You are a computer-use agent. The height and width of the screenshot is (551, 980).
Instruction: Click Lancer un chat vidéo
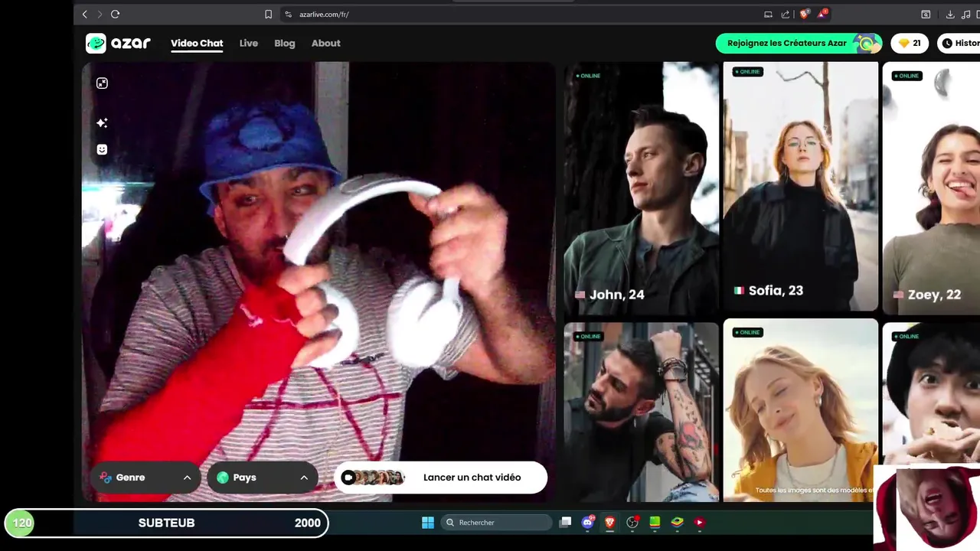[441, 478]
